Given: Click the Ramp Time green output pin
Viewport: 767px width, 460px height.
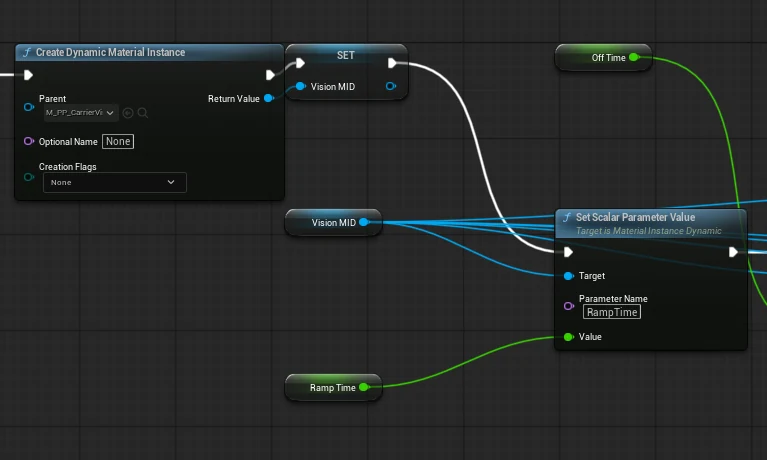Looking at the screenshot, I should click(x=363, y=387).
